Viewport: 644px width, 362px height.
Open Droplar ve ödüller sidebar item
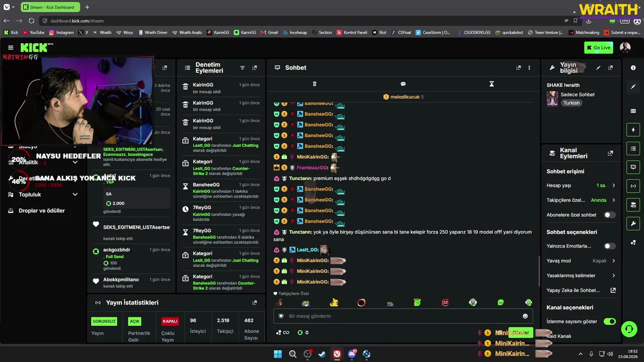(42, 211)
